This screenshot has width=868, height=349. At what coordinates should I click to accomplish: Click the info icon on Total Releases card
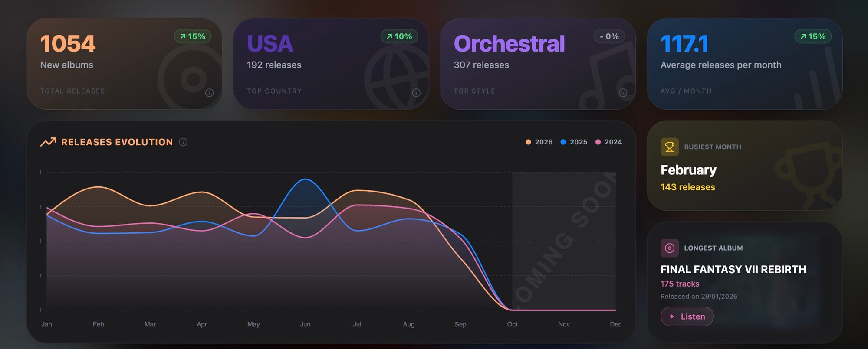click(x=209, y=92)
